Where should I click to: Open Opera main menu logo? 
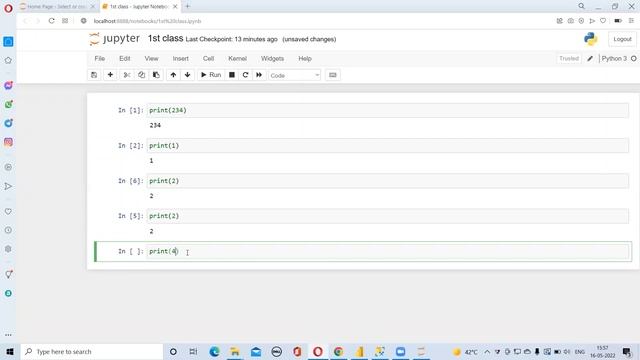pos(8,8)
